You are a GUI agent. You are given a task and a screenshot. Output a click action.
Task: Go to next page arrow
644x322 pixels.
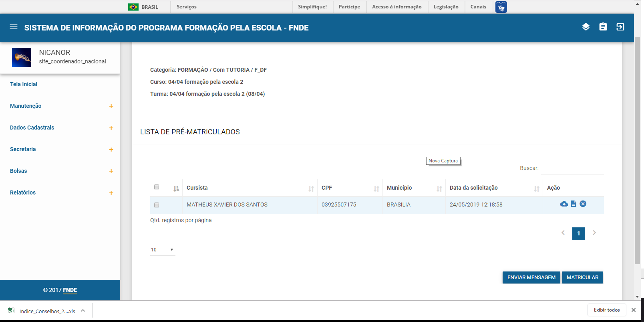594,233
